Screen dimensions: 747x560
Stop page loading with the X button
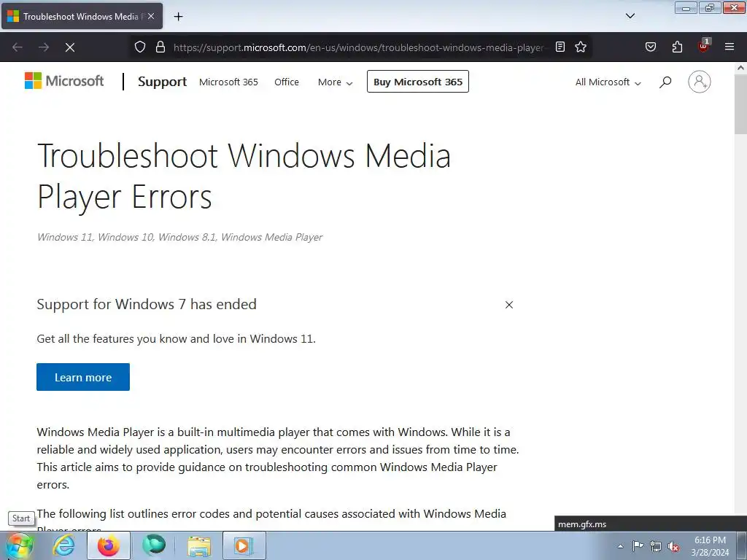click(x=70, y=47)
